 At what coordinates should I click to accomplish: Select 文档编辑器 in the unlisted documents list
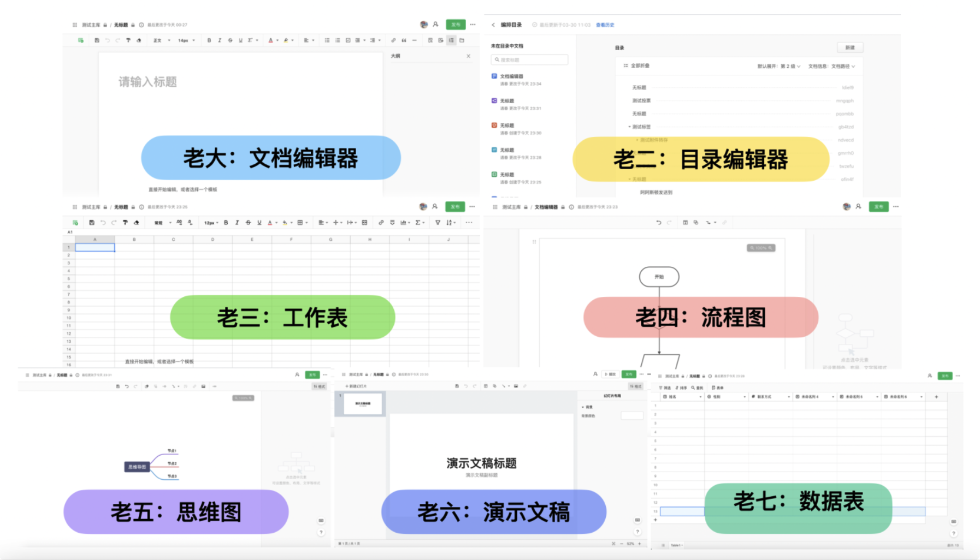click(x=511, y=76)
